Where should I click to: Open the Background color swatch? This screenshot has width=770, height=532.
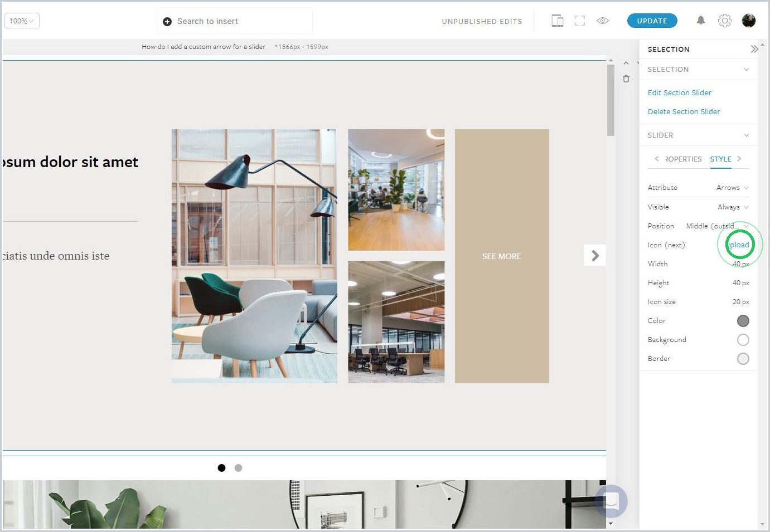click(743, 340)
